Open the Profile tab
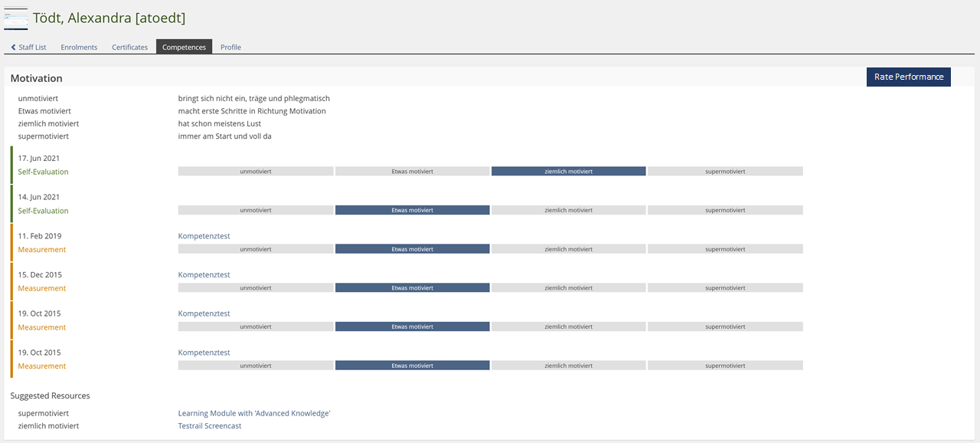 tap(230, 48)
